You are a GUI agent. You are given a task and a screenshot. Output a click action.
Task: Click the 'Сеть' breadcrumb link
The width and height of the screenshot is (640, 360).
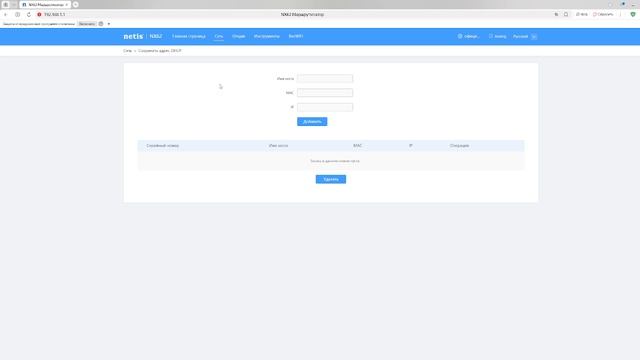(127, 51)
